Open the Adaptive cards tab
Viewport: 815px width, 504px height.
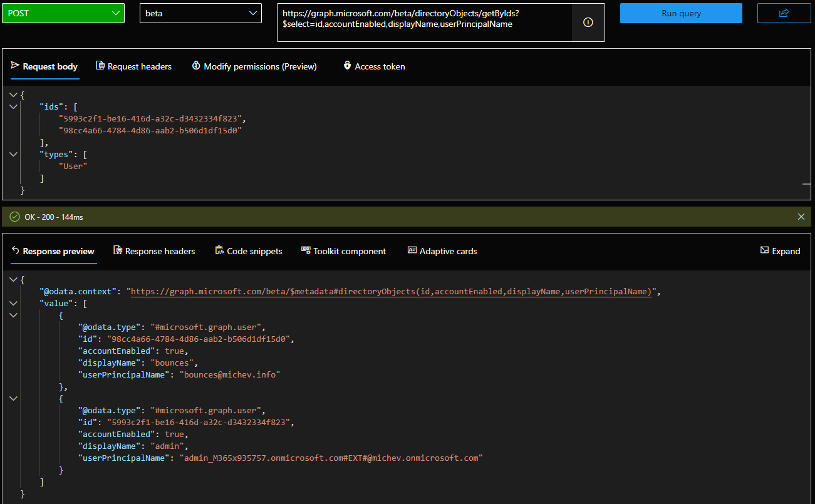click(x=442, y=251)
